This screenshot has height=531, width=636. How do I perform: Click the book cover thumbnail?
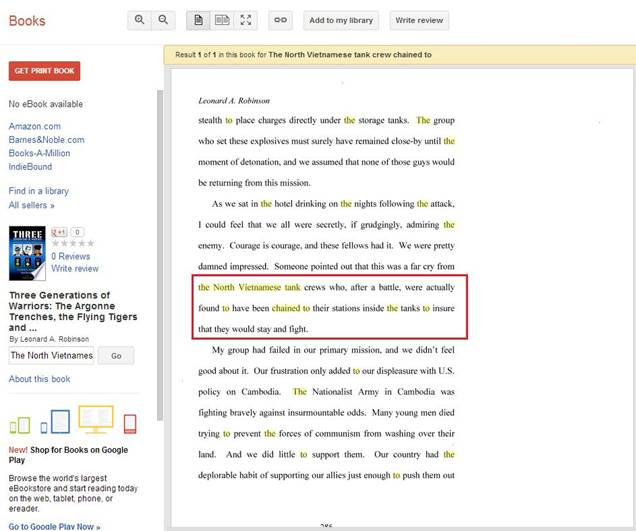coord(27,253)
